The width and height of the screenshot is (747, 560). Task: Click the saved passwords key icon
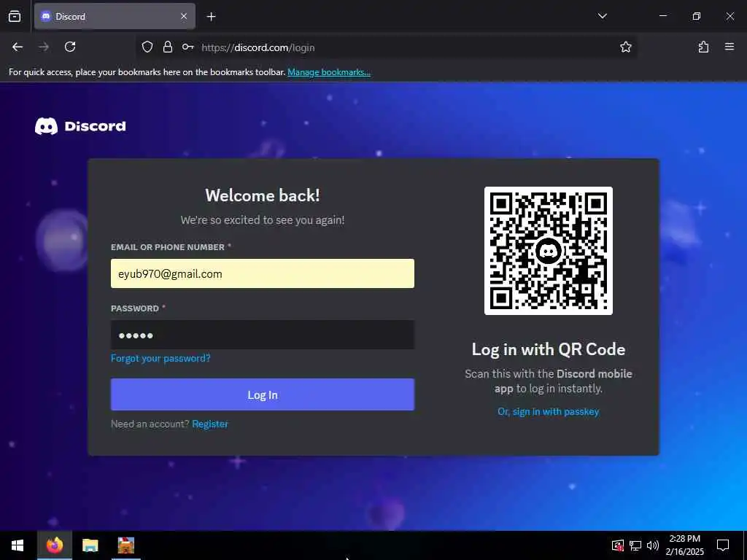(187, 47)
